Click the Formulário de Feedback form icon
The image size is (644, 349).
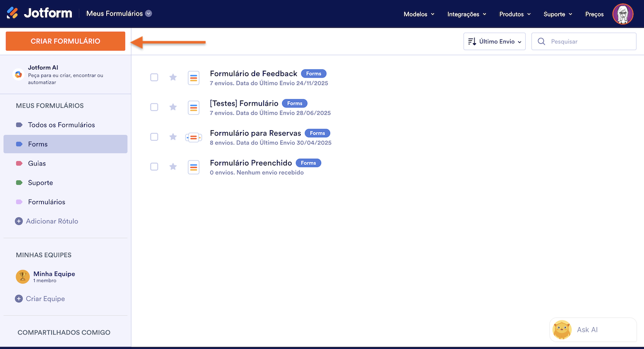(194, 77)
